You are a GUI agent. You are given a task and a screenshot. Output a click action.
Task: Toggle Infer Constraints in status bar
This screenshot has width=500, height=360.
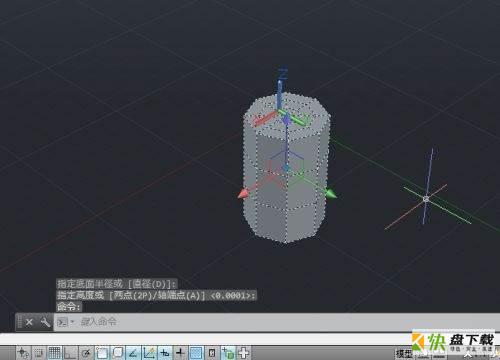click(x=23, y=353)
